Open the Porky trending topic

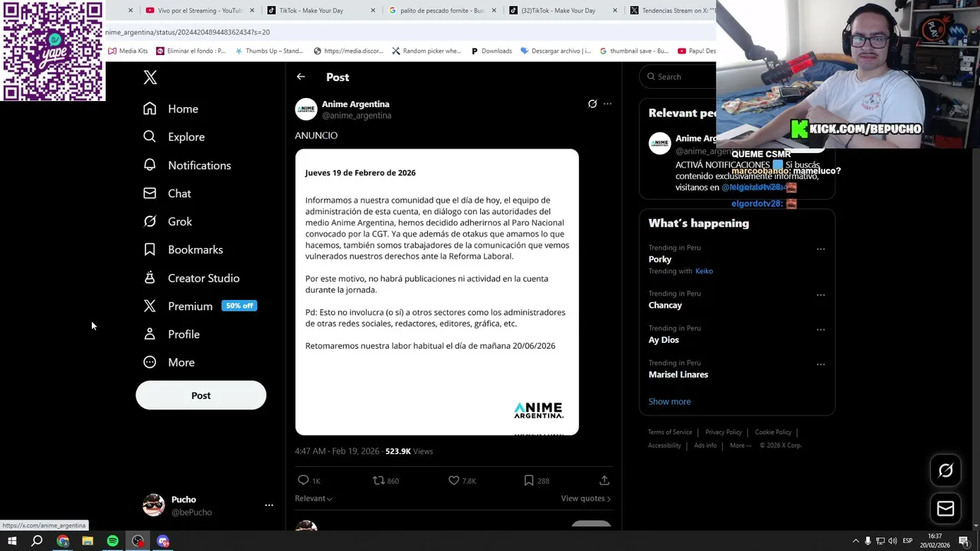click(x=660, y=259)
